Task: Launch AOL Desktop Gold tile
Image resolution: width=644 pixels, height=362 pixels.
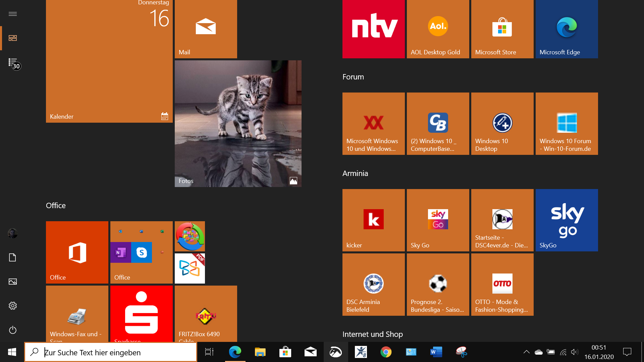Action: (x=438, y=29)
